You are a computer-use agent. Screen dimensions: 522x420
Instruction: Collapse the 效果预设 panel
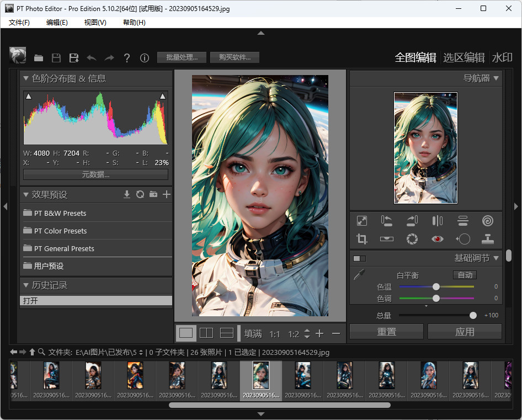(x=25, y=194)
